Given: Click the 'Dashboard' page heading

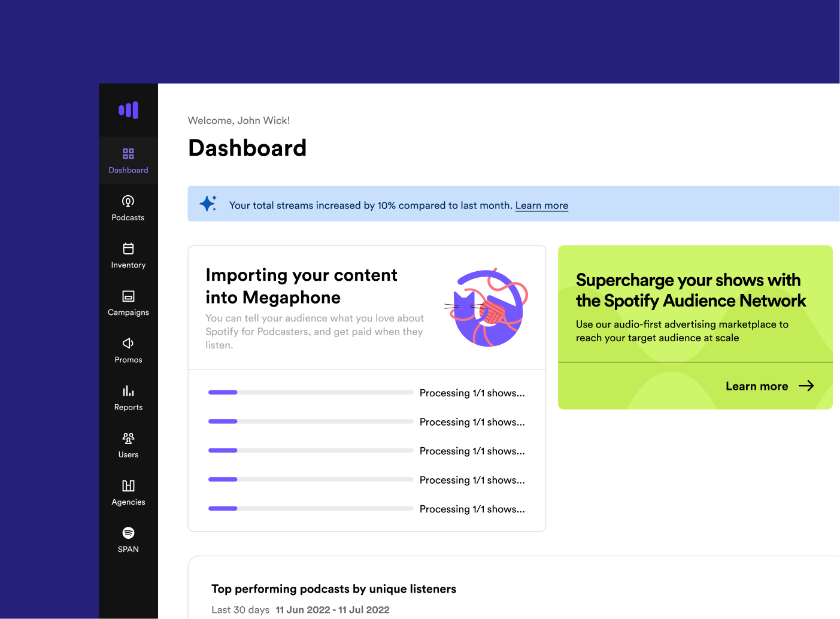Looking at the screenshot, I should point(247,148).
